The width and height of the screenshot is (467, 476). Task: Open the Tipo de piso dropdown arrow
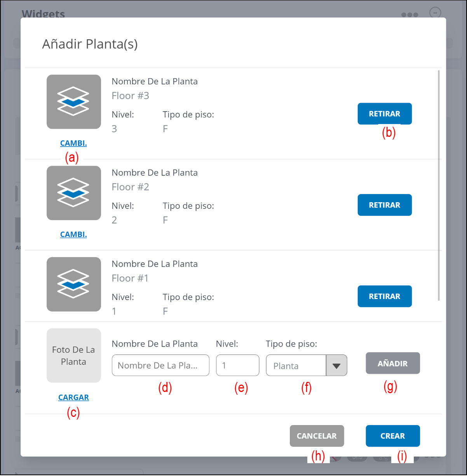click(x=336, y=366)
